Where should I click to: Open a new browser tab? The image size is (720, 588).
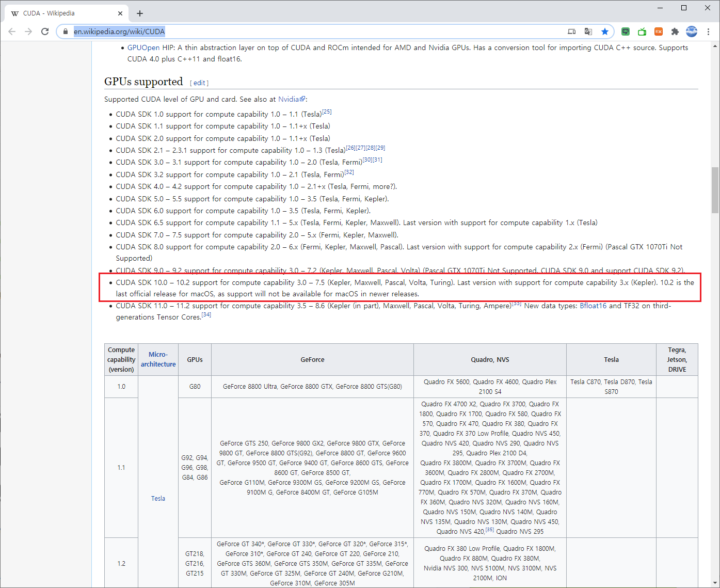pos(140,13)
